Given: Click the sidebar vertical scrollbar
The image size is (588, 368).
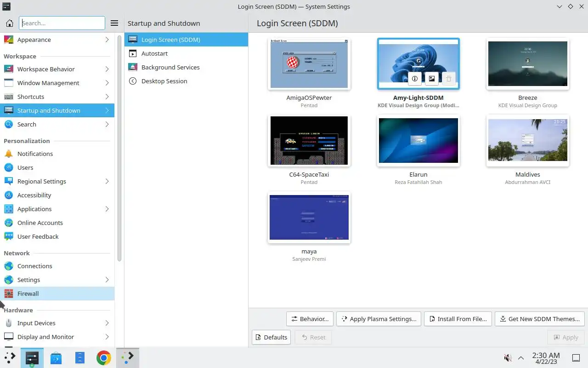Looking at the screenshot, I should [x=119, y=147].
